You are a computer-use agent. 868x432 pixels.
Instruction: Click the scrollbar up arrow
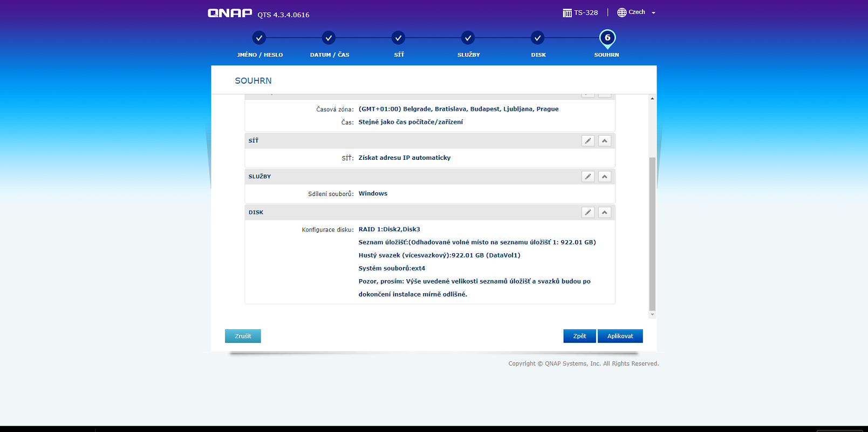coord(652,98)
